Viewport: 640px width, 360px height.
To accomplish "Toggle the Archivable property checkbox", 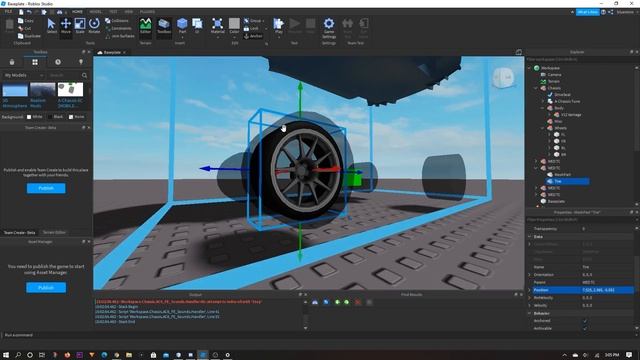I will click(584, 328).
